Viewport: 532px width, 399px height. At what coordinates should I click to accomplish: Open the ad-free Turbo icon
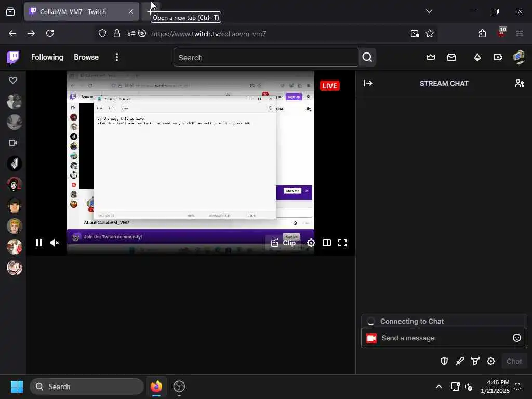tap(498, 57)
